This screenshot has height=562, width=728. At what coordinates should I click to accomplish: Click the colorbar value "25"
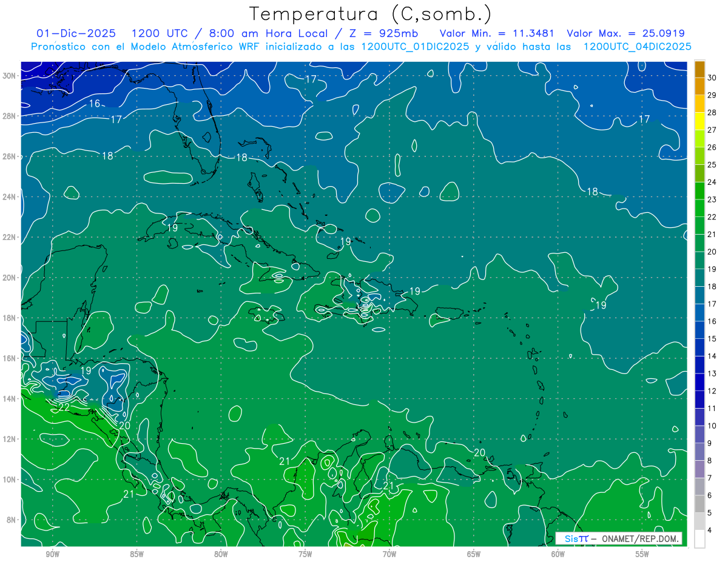(x=712, y=165)
